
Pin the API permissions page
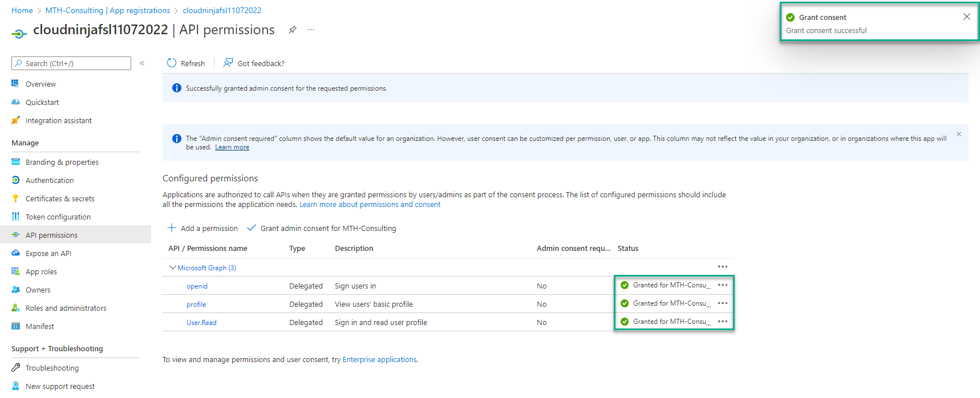click(x=292, y=30)
